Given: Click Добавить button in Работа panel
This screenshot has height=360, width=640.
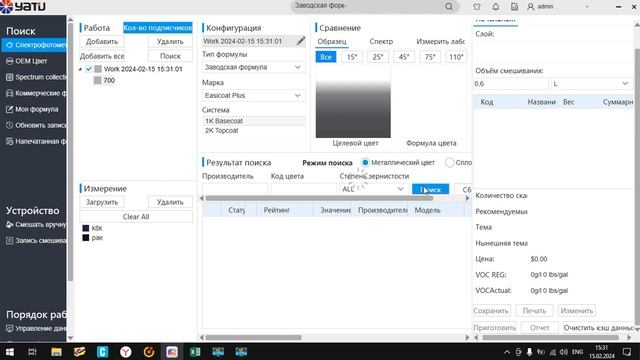Looking at the screenshot, I should 102,42.
